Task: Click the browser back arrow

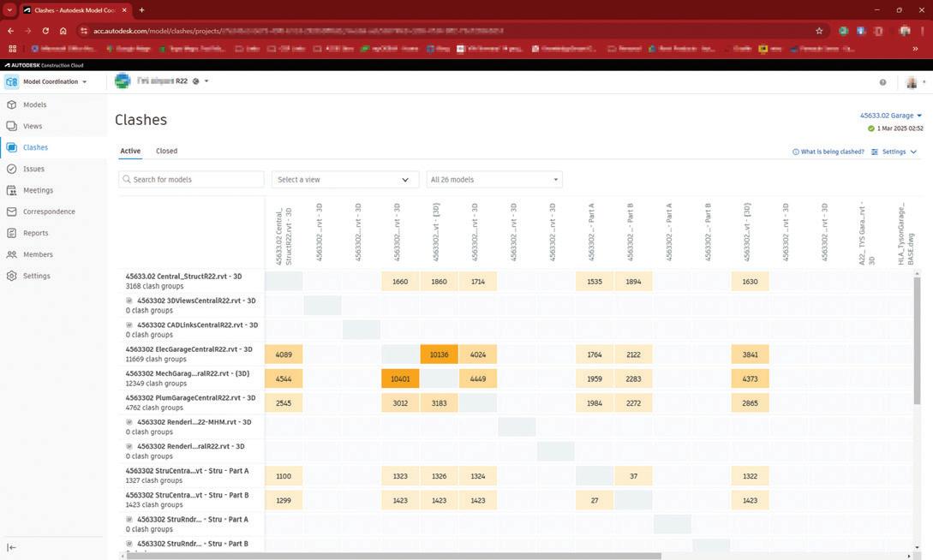Action: coord(11,30)
